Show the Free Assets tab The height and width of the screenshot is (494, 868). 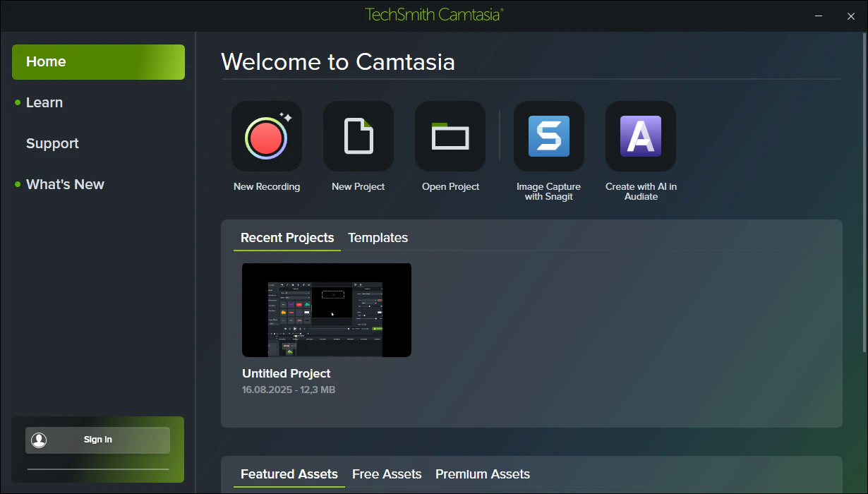point(387,474)
